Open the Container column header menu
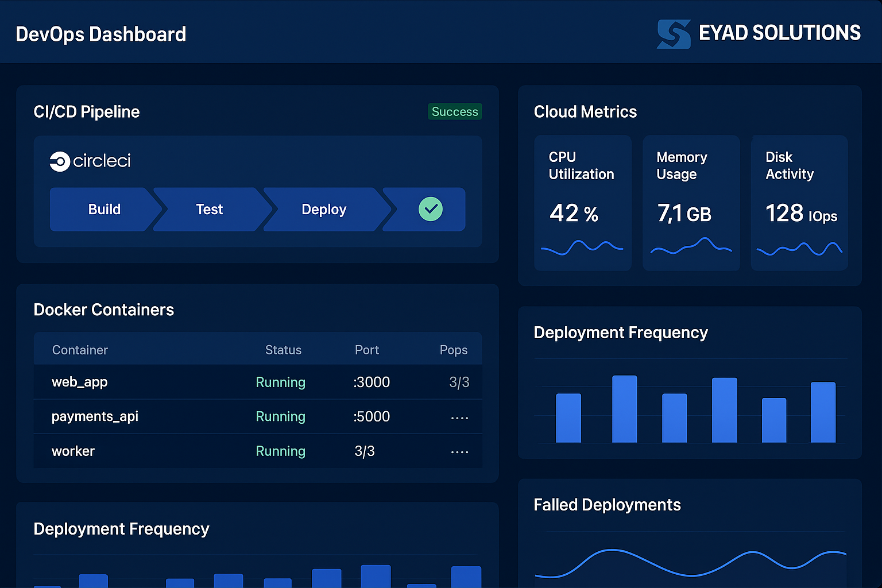 (x=80, y=349)
